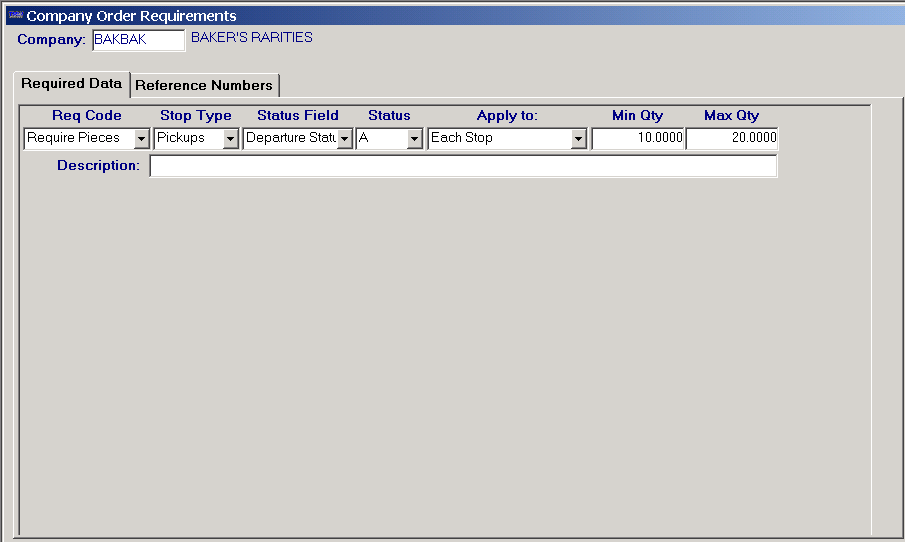This screenshot has height=542, width=905.
Task: Click the Max Qty field showing 20.0000
Action: pyautogui.click(x=732, y=138)
